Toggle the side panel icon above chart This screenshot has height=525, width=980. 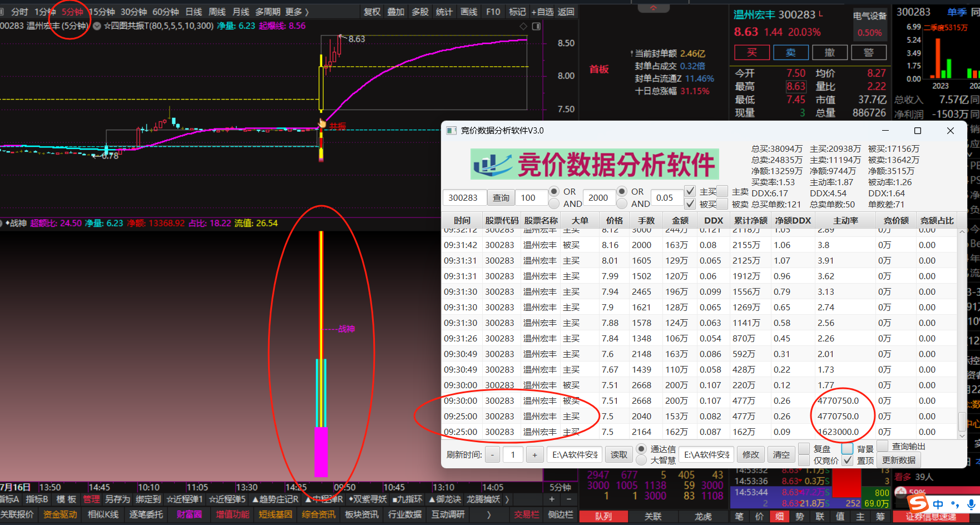[536, 26]
